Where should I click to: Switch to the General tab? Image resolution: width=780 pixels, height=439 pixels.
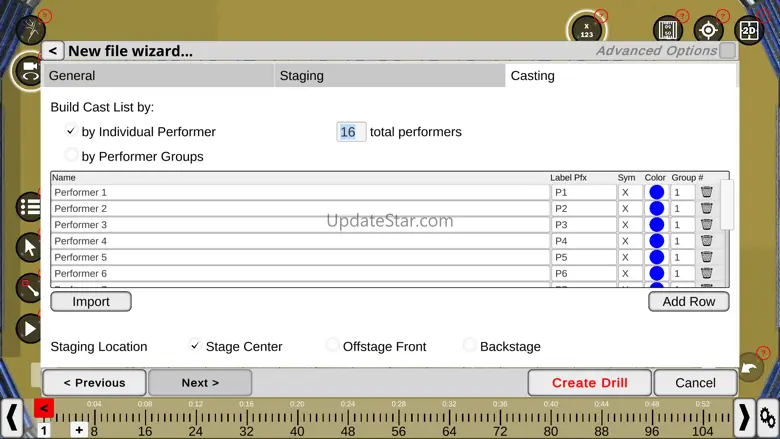click(158, 76)
